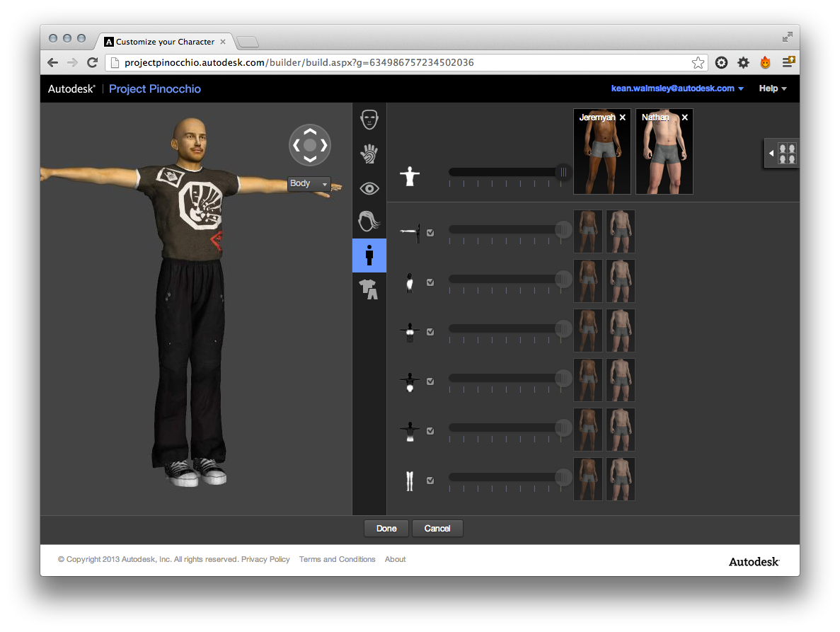
Task: Open the Privacy Policy link
Action: point(265,559)
